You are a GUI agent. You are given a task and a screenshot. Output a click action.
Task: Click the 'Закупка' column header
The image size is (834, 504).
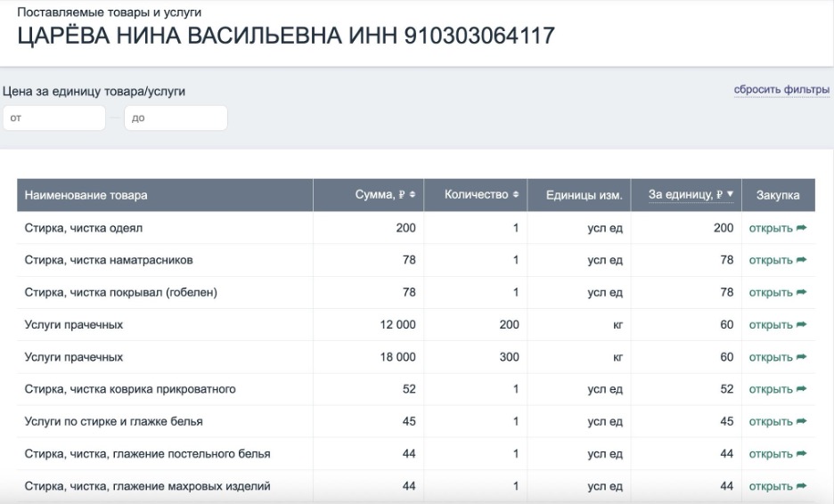pos(778,195)
